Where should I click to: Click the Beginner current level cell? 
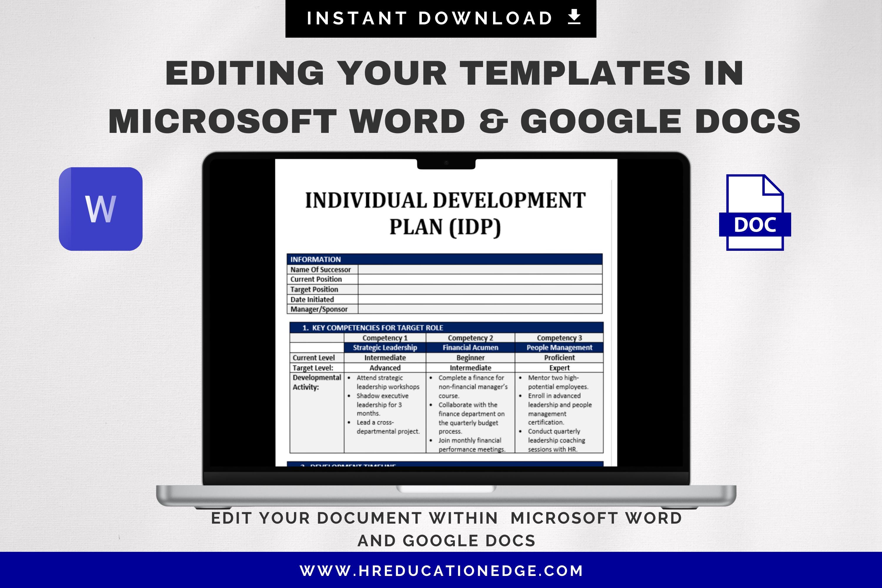coord(470,358)
